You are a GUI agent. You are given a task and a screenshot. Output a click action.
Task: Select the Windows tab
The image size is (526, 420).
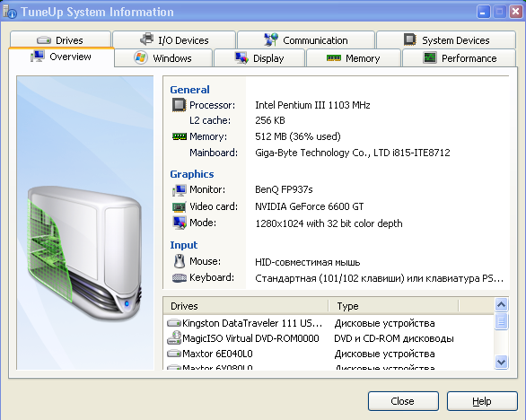(x=163, y=58)
